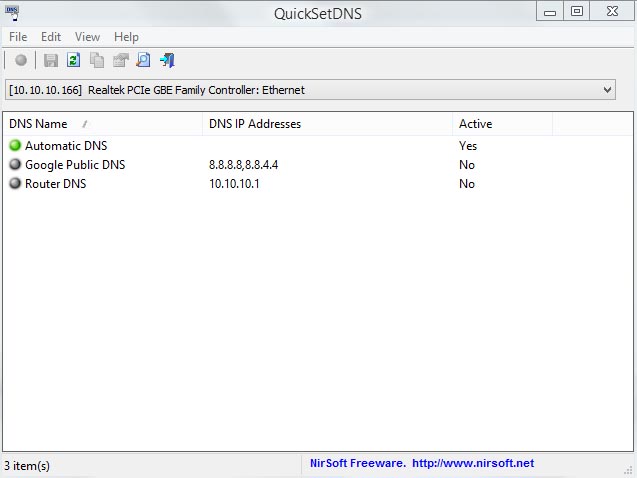Open the nirsoft.net link in status bar
This screenshot has width=637, height=478.
tap(473, 463)
